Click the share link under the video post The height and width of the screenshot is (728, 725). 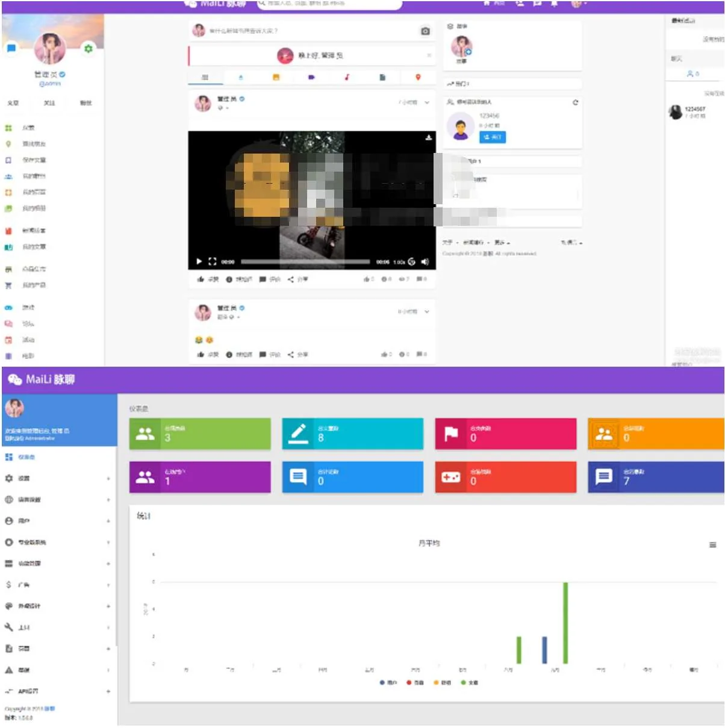298,279
